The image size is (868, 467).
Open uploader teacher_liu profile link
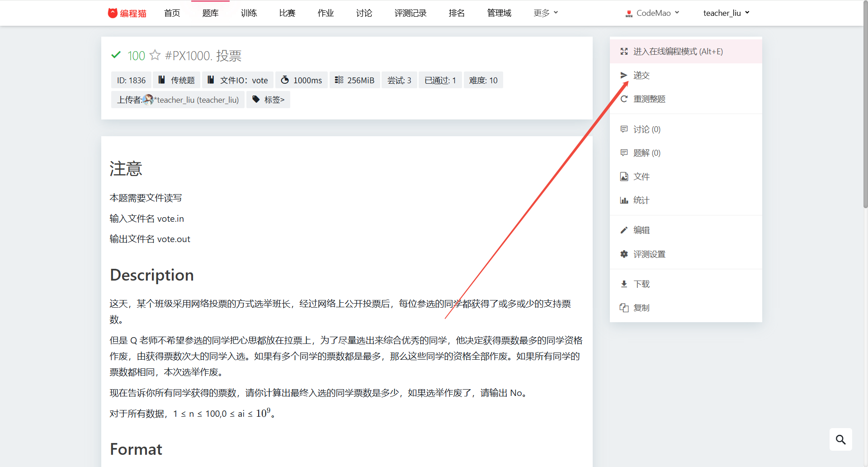[x=197, y=100]
